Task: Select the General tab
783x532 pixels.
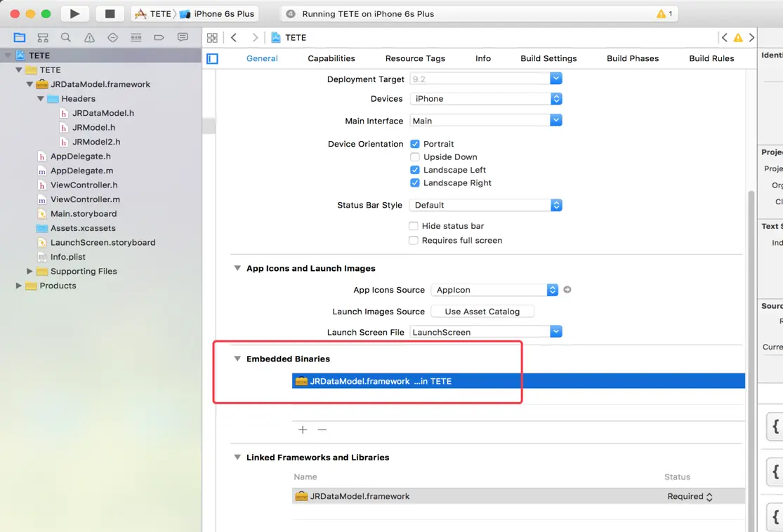Action: (262, 58)
